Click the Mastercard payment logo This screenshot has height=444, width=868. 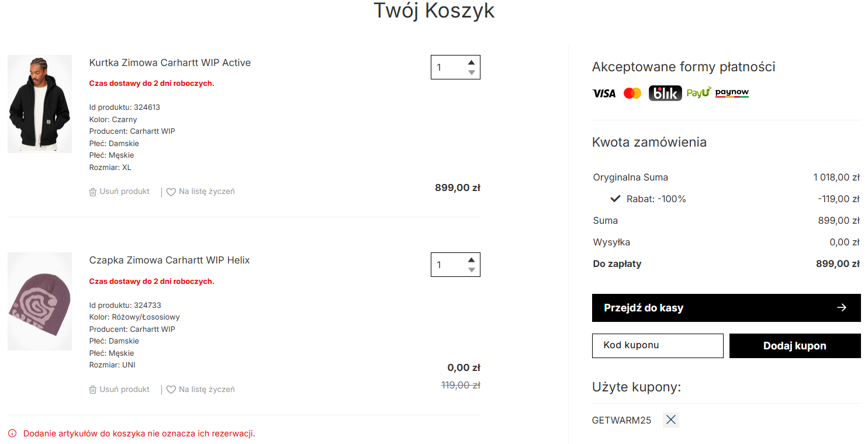pos(632,93)
